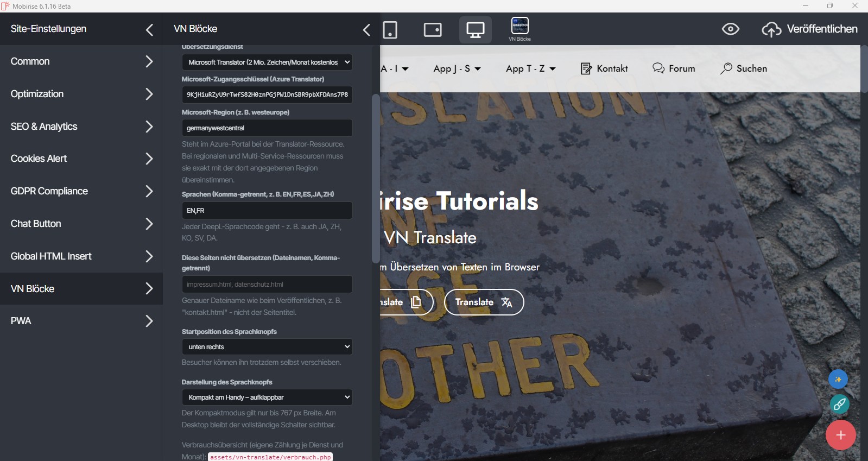Focus the excluded pages field
This screenshot has width=868, height=461.
[267, 285]
